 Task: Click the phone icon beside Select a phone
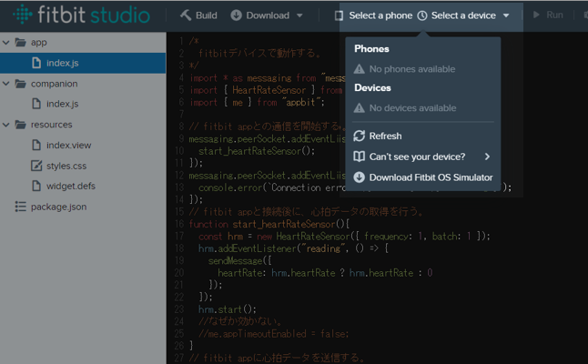[339, 15]
